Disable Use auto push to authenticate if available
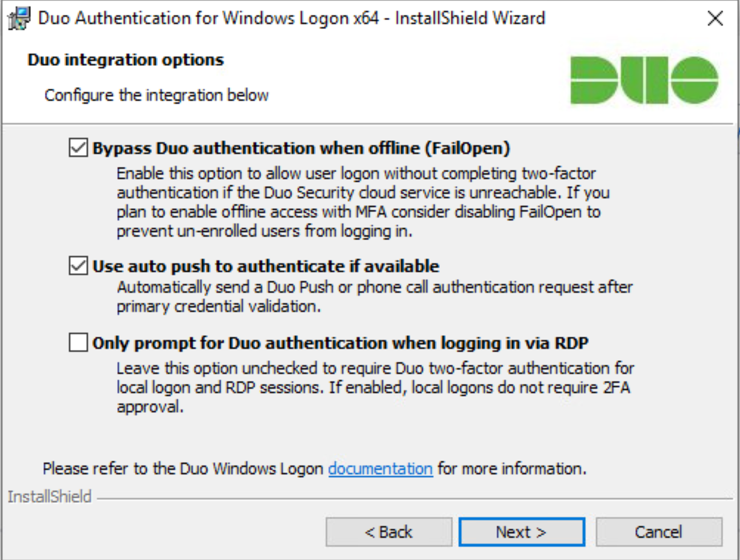 click(77, 265)
